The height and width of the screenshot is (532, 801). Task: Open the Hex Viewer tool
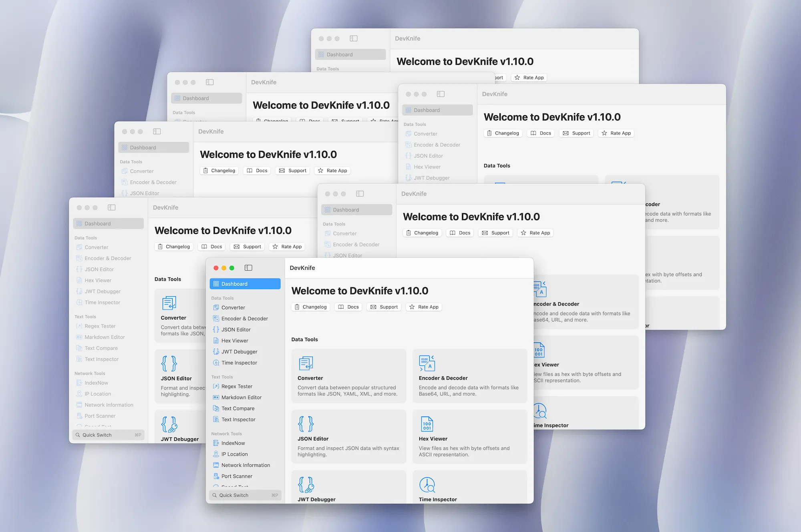click(235, 340)
